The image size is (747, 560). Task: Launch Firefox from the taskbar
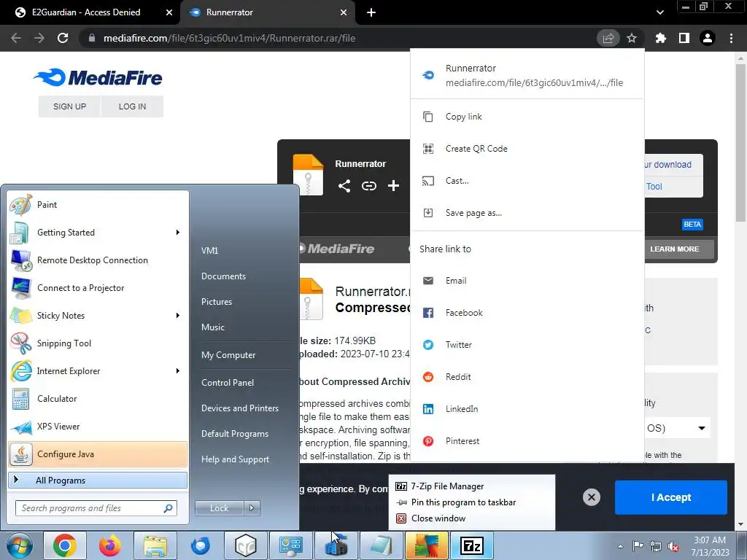point(110,545)
